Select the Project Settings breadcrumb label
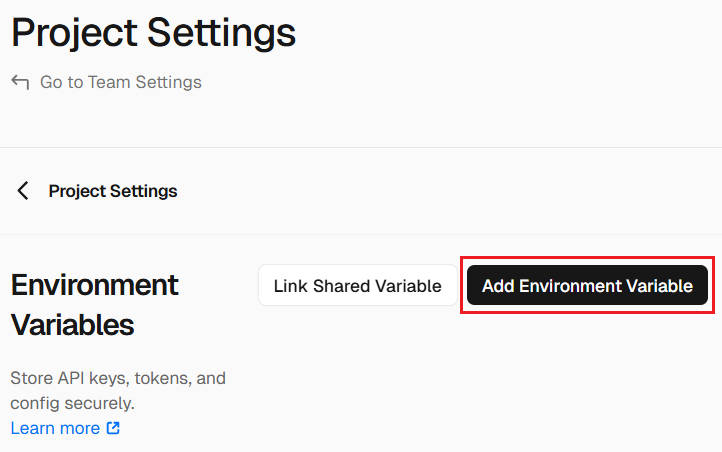The width and height of the screenshot is (722, 452). click(x=113, y=191)
